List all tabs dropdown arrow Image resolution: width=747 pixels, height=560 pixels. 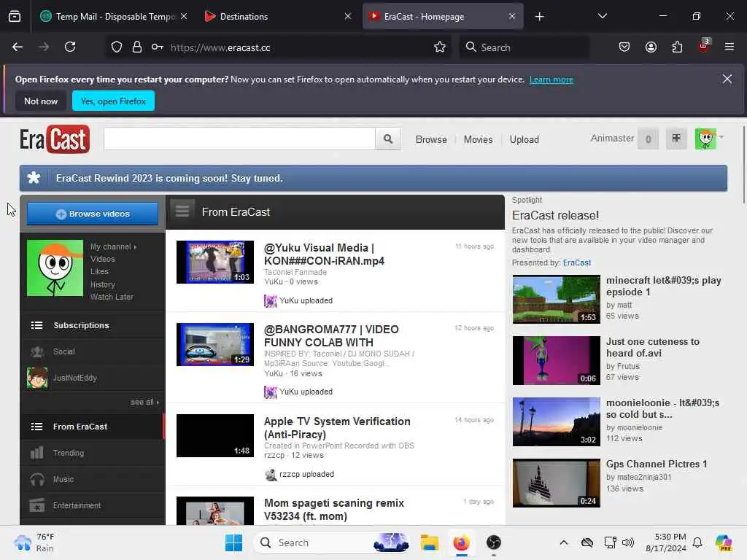[x=602, y=16]
